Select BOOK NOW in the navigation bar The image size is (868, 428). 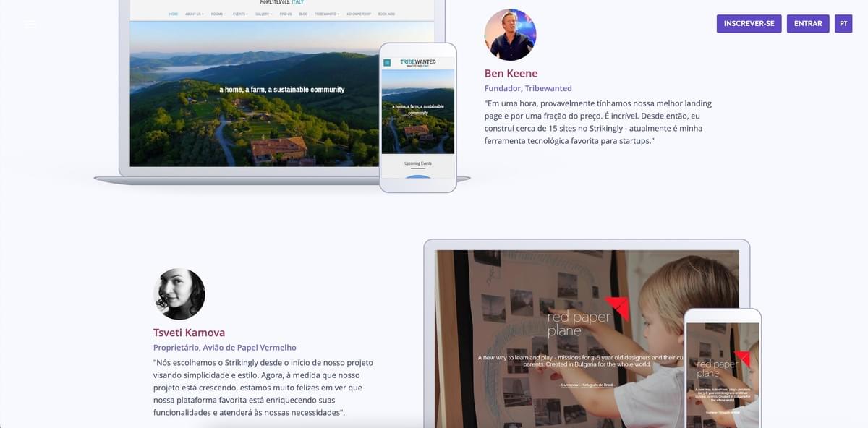point(386,13)
